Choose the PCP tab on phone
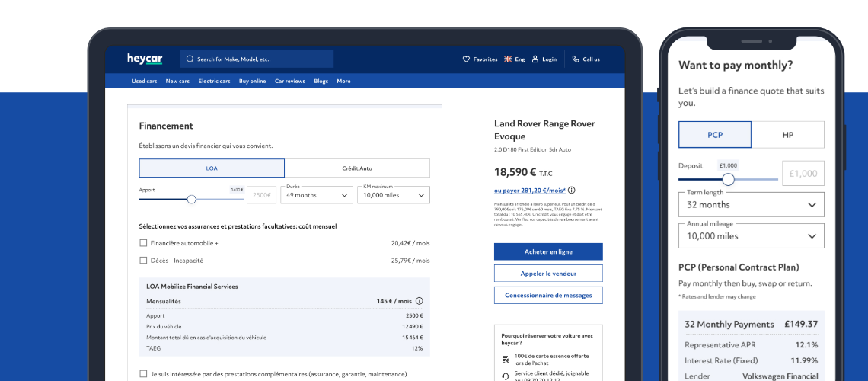This screenshot has width=868, height=381. (x=715, y=135)
